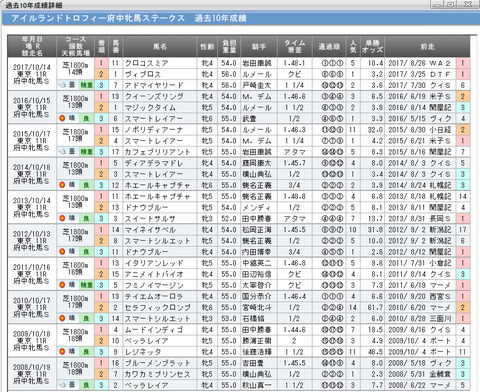This screenshot has height=392, width=480.
Task: Click horse name ヴィブロス
Action: click(143, 74)
